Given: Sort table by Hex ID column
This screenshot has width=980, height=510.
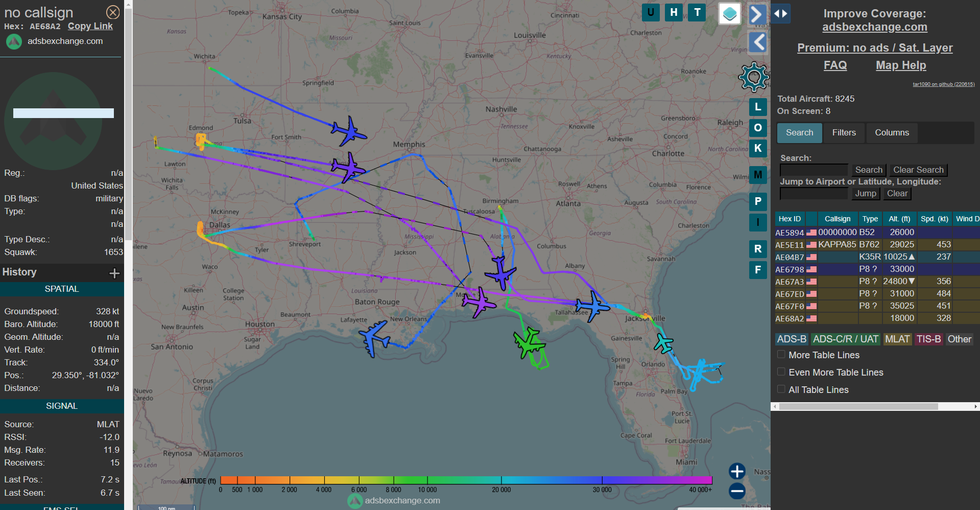Looking at the screenshot, I should (x=790, y=219).
